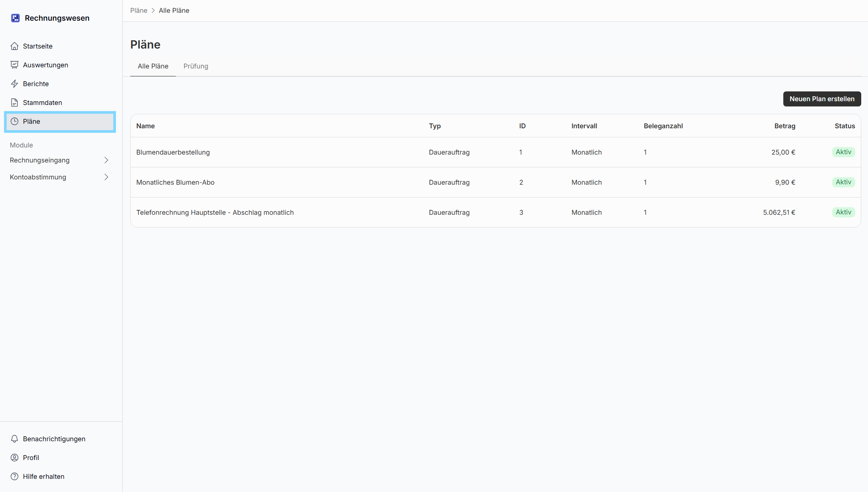This screenshot has height=492, width=868.
Task: Open the Monatliches Blumen-Abo plan
Action: point(175,182)
